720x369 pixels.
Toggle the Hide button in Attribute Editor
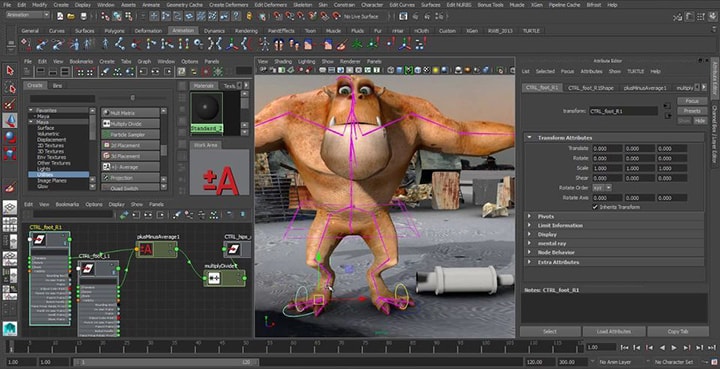(x=700, y=120)
